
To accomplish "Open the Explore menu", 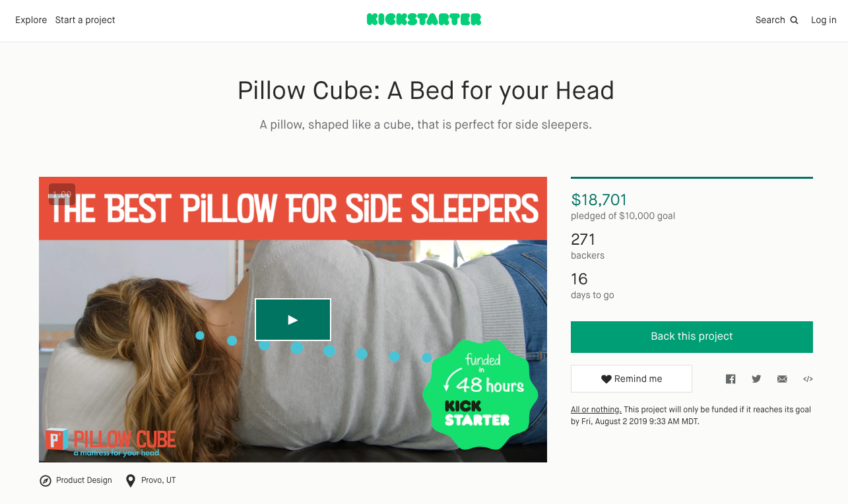I will [31, 20].
